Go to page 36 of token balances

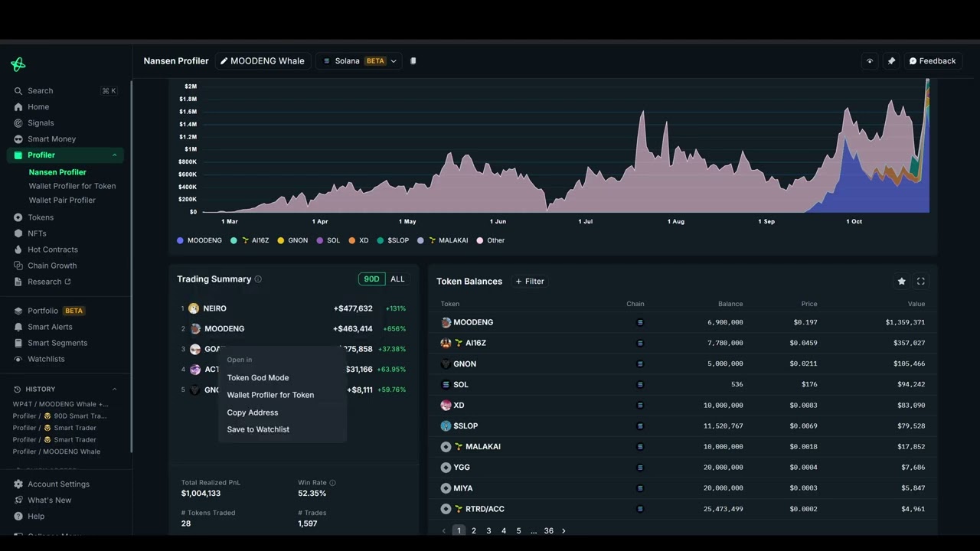click(548, 531)
